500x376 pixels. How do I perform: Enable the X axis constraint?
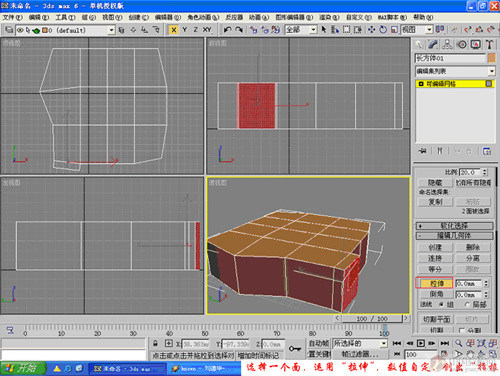[x=173, y=30]
